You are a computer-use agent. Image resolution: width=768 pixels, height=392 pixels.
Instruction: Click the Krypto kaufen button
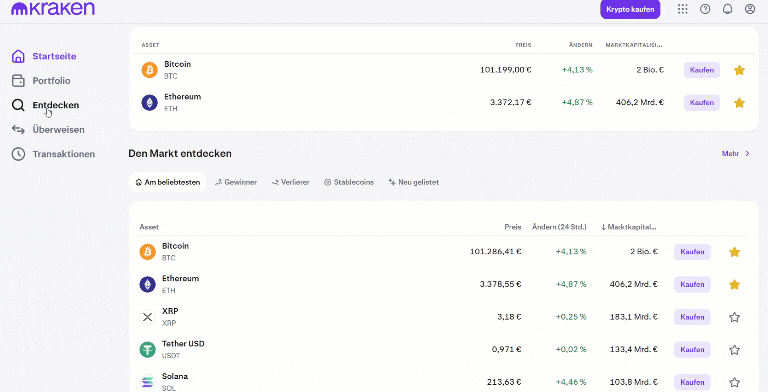630,9
